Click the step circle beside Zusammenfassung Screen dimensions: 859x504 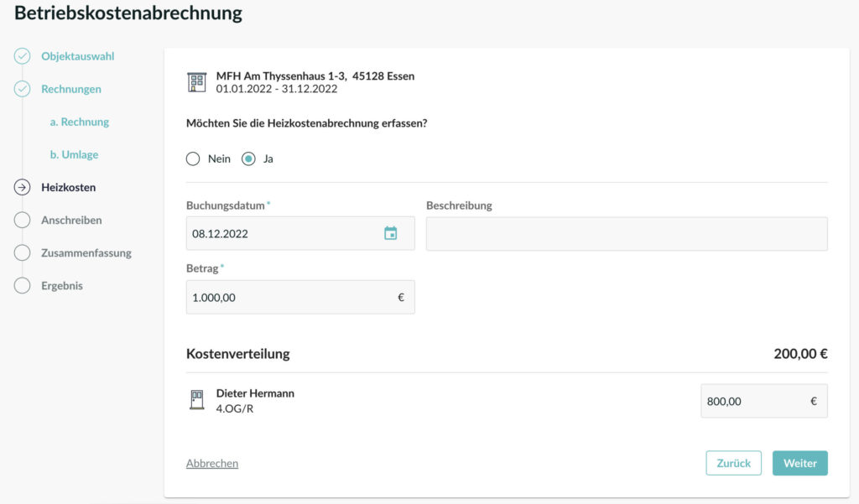pos(23,253)
